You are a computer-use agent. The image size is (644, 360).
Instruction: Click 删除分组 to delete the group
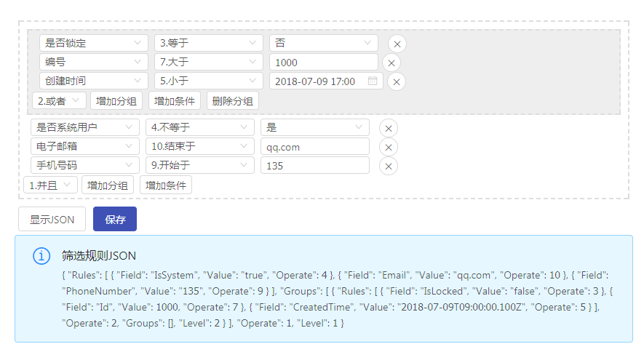point(233,101)
